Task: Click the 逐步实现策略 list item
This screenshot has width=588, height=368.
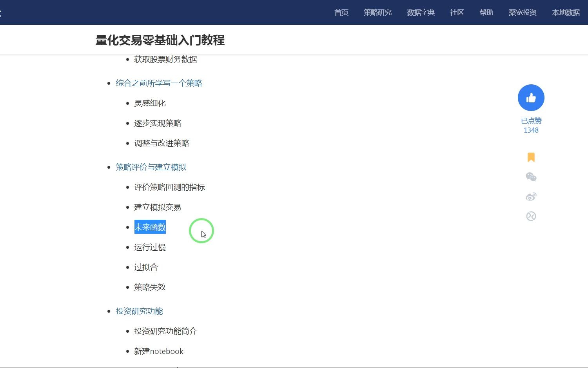Action: [x=158, y=123]
